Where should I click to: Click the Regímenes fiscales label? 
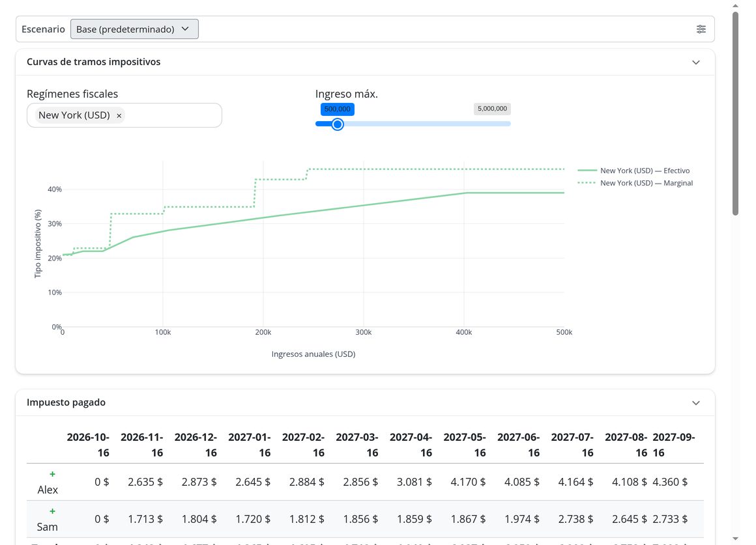click(72, 94)
